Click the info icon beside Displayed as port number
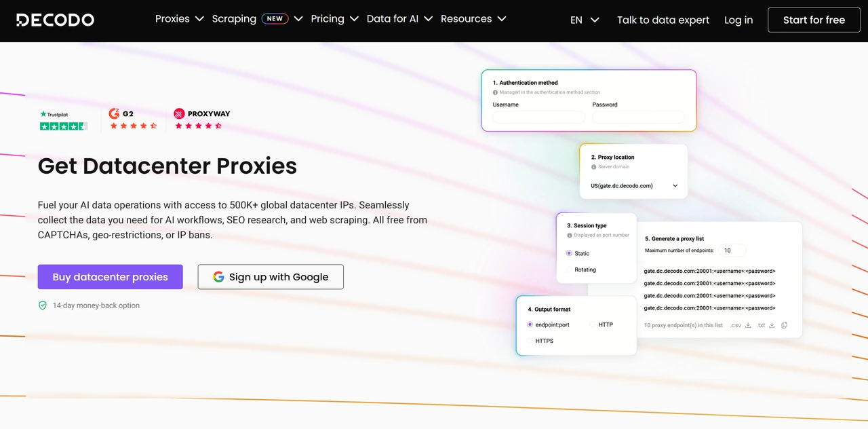The width and height of the screenshot is (868, 429). pyautogui.click(x=570, y=236)
